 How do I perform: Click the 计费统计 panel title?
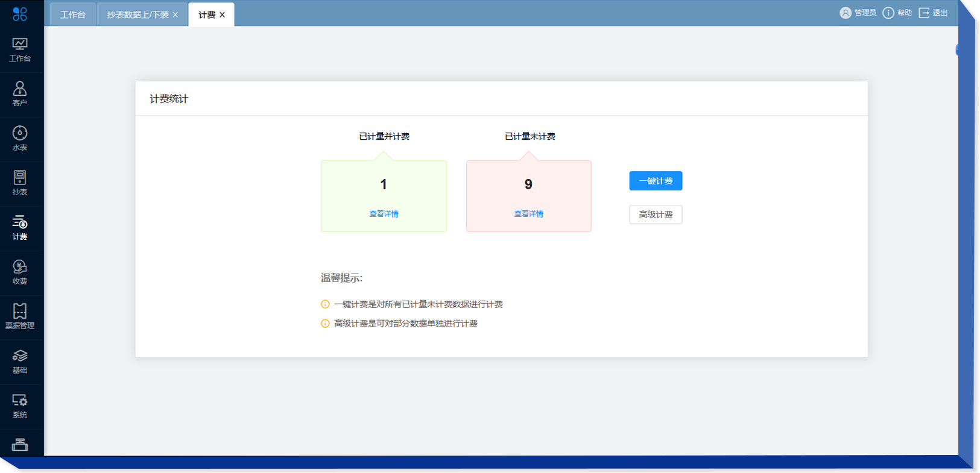(169, 99)
